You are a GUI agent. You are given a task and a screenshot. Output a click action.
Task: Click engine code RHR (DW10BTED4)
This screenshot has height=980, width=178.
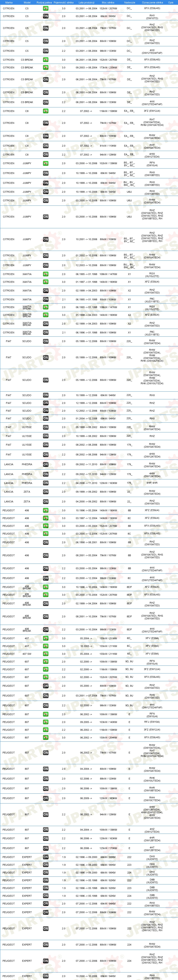(x=152, y=789)
